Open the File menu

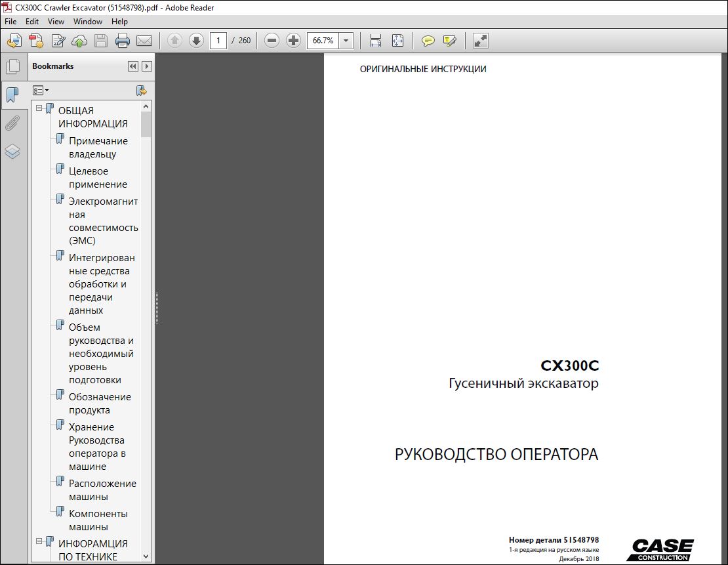point(10,22)
